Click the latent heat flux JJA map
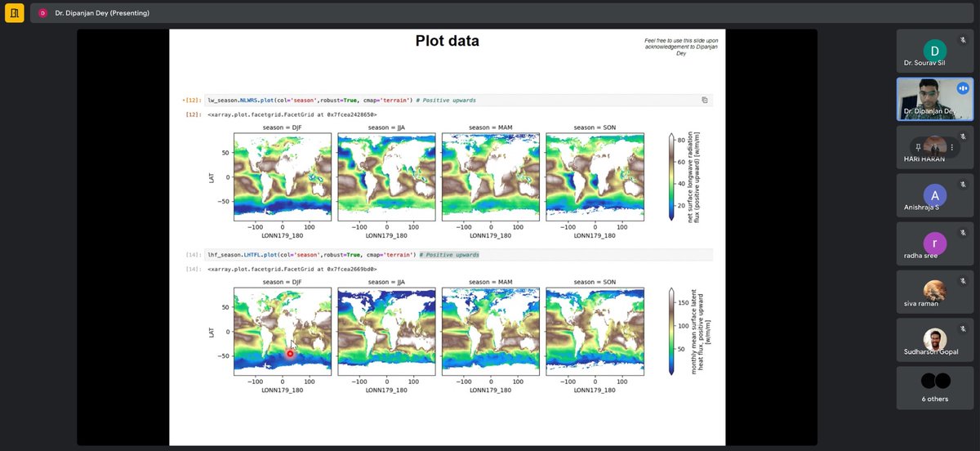The width and height of the screenshot is (980, 451). [x=386, y=331]
